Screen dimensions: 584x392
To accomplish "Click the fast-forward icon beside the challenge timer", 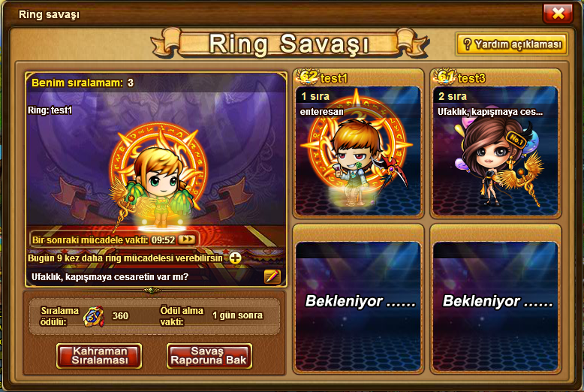I will [x=187, y=240].
